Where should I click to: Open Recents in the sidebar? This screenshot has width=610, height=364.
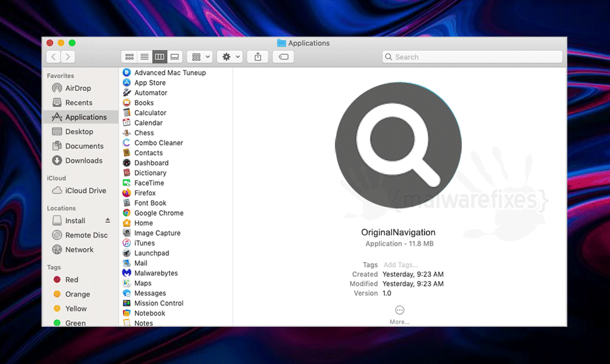point(80,102)
